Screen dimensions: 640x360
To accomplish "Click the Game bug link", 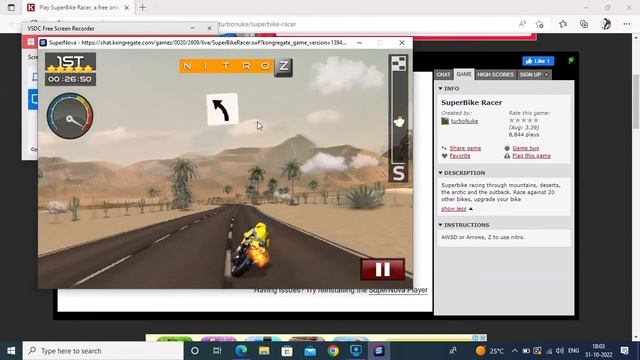I will pos(526,148).
